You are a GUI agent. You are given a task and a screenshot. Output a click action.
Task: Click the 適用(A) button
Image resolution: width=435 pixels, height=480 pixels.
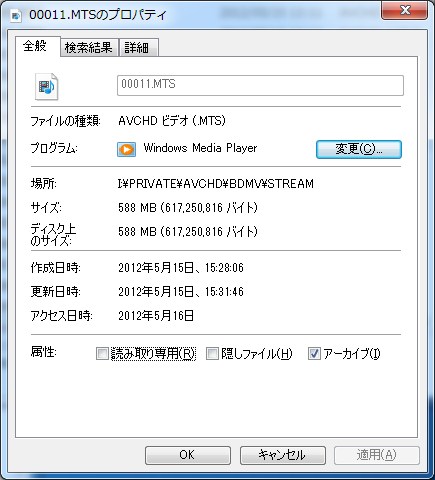(x=377, y=455)
